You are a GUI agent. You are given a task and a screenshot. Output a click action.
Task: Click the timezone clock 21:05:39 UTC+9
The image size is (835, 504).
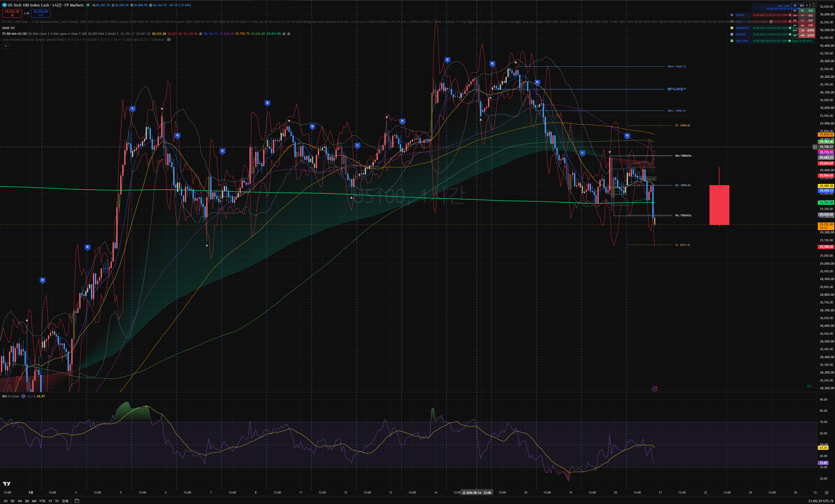[x=820, y=501]
